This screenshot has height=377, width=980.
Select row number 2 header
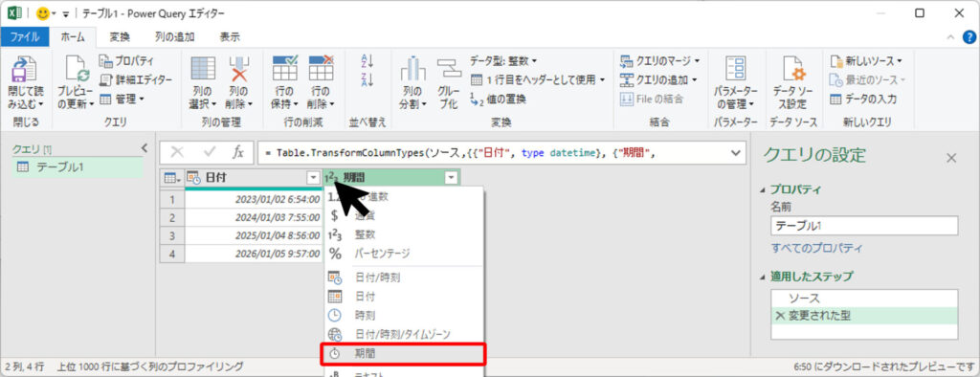(x=172, y=218)
